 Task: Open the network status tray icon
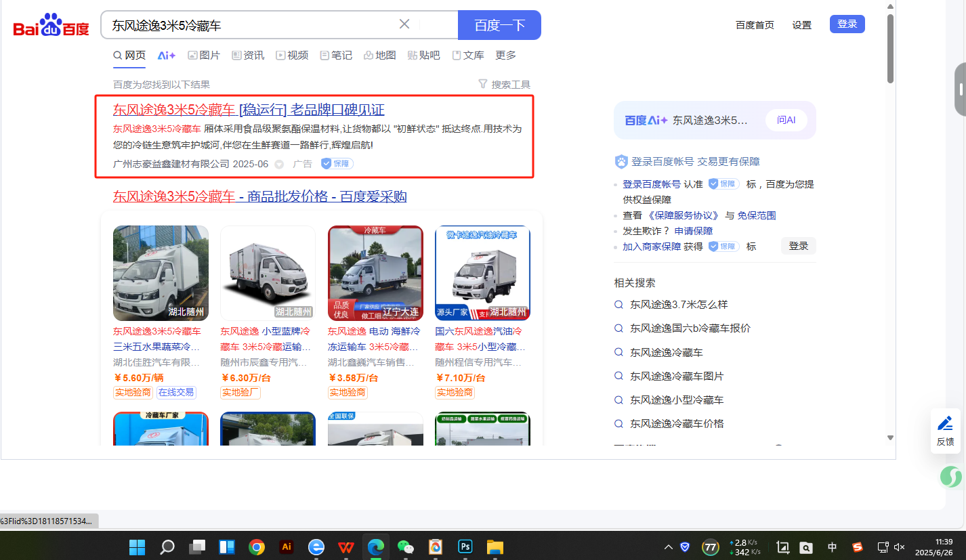883,547
